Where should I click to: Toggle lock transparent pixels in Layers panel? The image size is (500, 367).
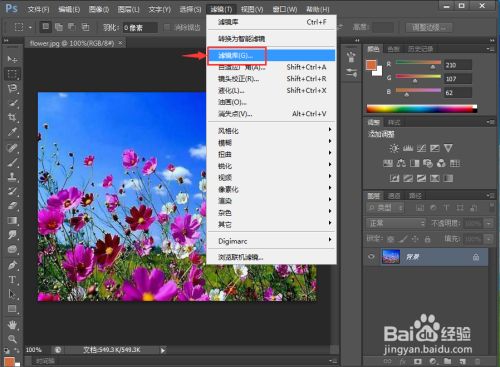[390, 239]
